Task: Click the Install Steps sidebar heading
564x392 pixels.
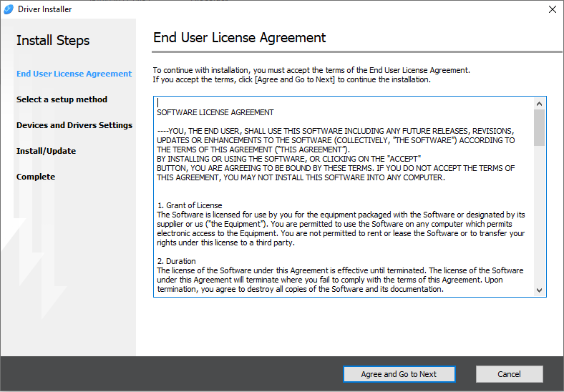Action: (x=53, y=40)
